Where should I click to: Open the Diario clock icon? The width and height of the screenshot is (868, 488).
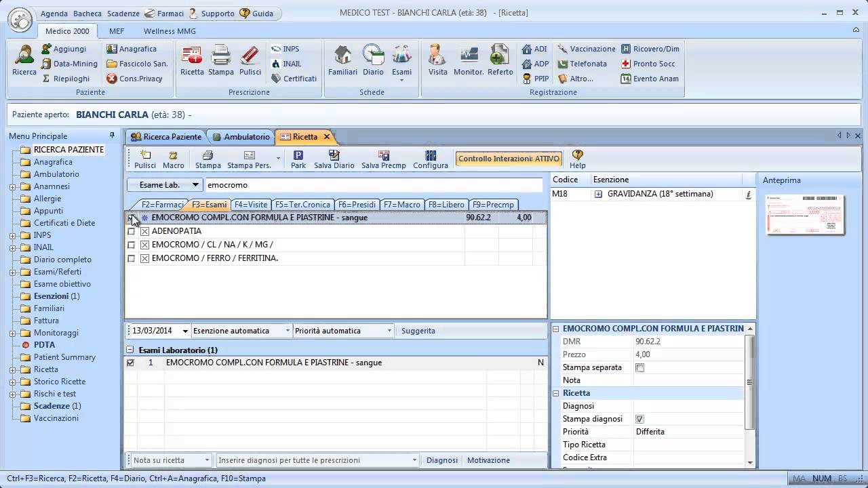(x=373, y=60)
